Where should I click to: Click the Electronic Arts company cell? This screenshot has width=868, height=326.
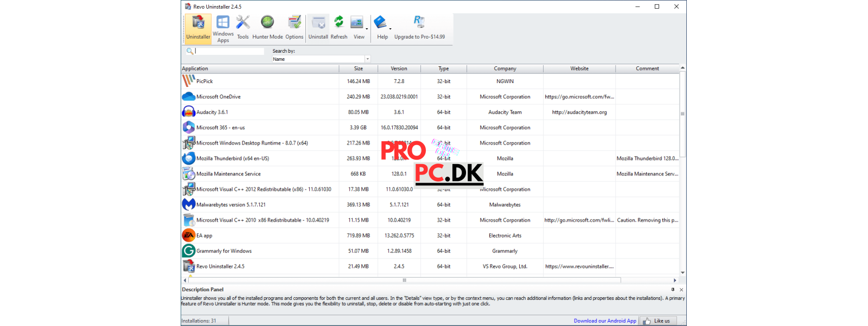(505, 236)
